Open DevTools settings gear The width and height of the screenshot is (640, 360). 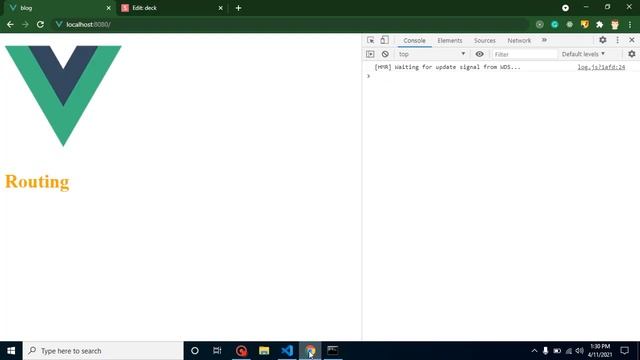pos(602,40)
